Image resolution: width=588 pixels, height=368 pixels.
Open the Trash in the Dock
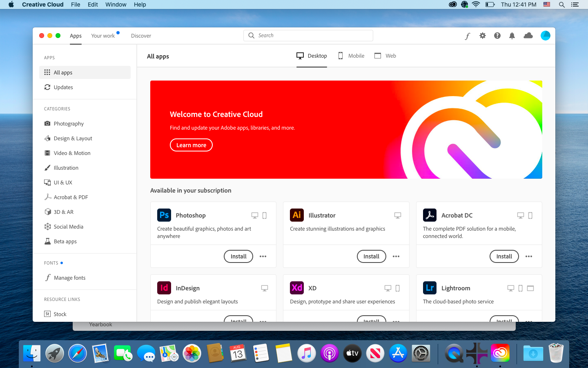coord(556,353)
